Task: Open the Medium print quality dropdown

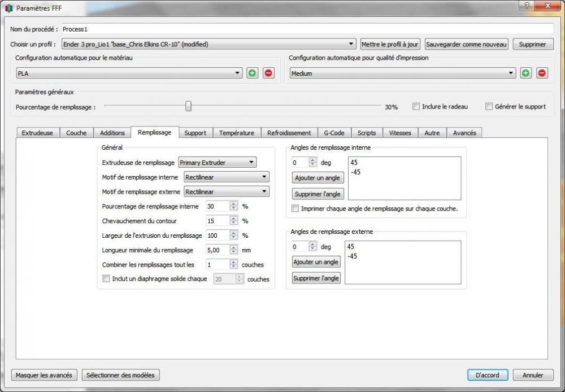Action: tap(403, 73)
